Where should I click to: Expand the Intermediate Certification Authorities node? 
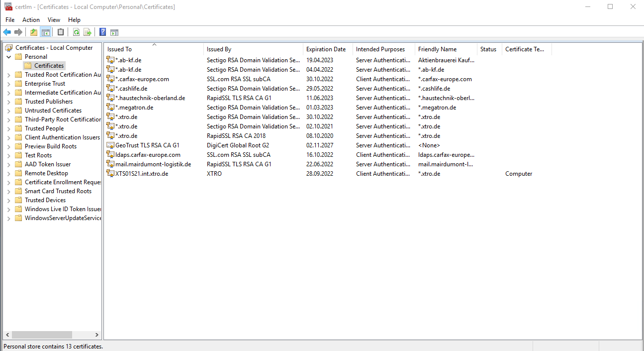(8, 93)
